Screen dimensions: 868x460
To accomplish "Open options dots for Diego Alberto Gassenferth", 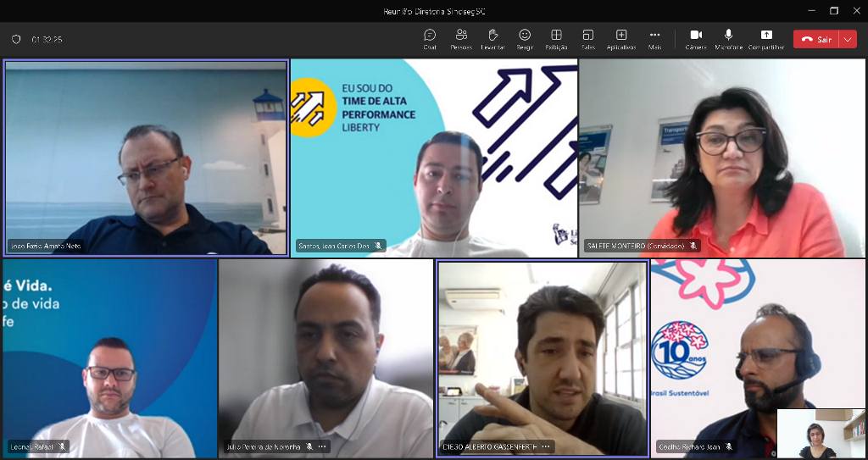I will (x=546, y=446).
